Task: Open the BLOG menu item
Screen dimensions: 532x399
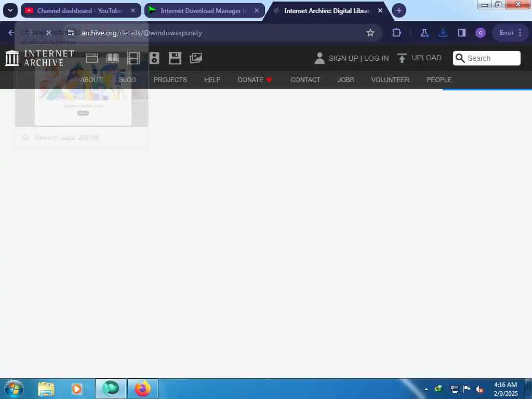Action: pos(128,79)
